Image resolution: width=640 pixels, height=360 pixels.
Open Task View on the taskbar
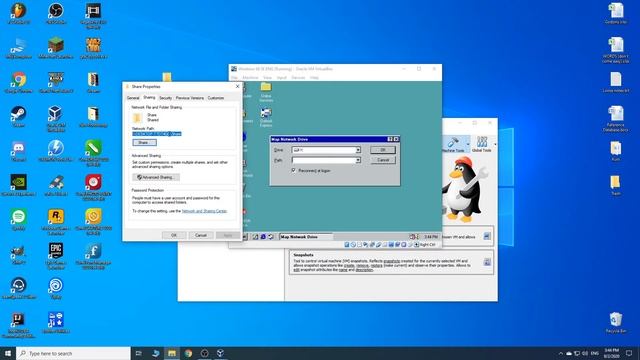(138, 353)
